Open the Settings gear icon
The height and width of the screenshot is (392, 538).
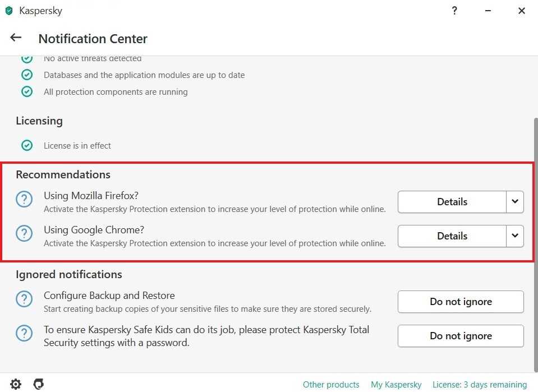(16, 384)
